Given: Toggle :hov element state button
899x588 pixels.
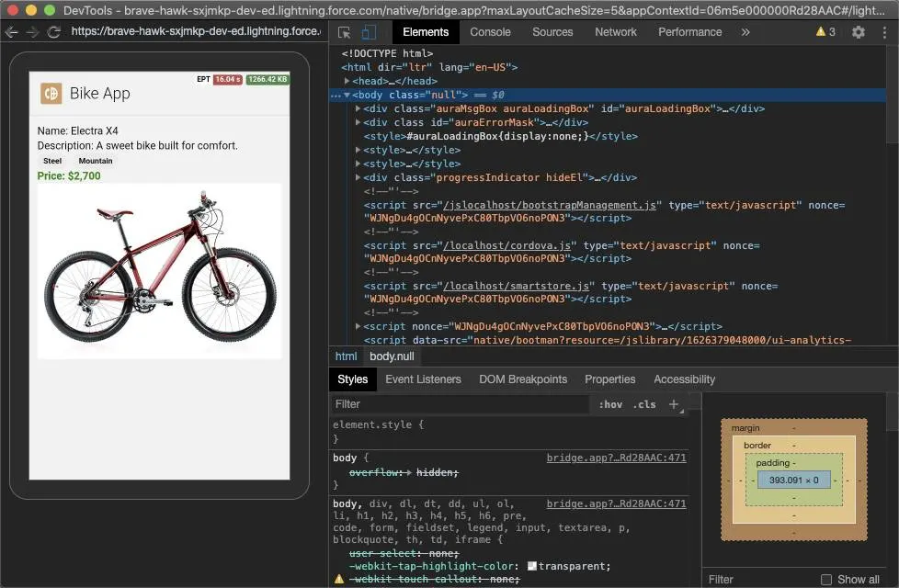Looking at the screenshot, I should pyautogui.click(x=610, y=404).
